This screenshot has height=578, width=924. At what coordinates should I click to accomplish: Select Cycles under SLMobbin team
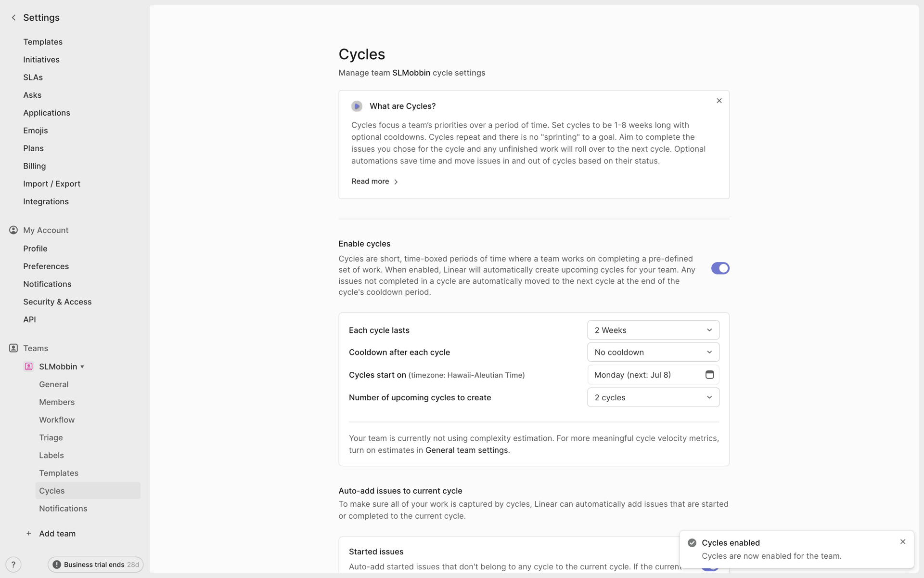88,491
